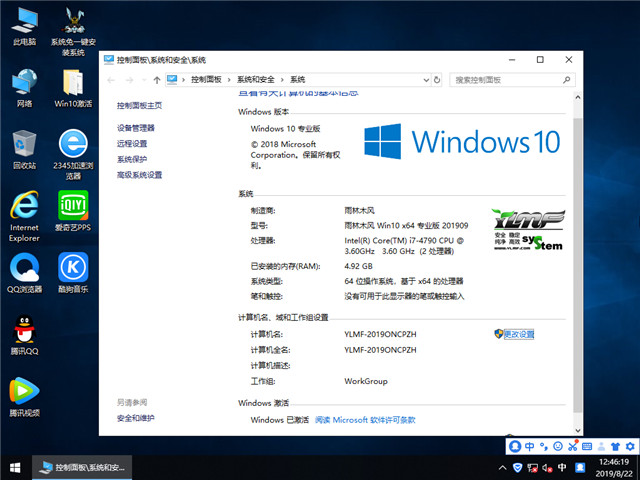Image resolution: width=640 pixels, height=480 pixels.
Task: Show hidden tray icons chevron
Action: point(501,467)
